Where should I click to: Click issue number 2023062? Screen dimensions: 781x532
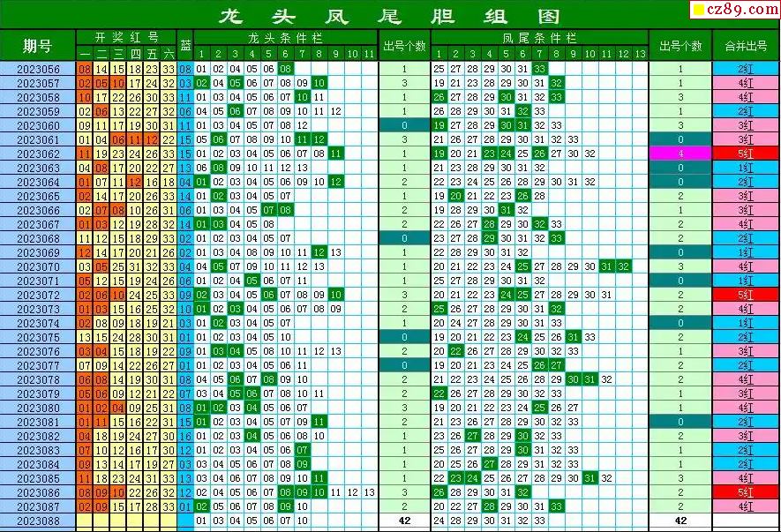click(x=38, y=154)
